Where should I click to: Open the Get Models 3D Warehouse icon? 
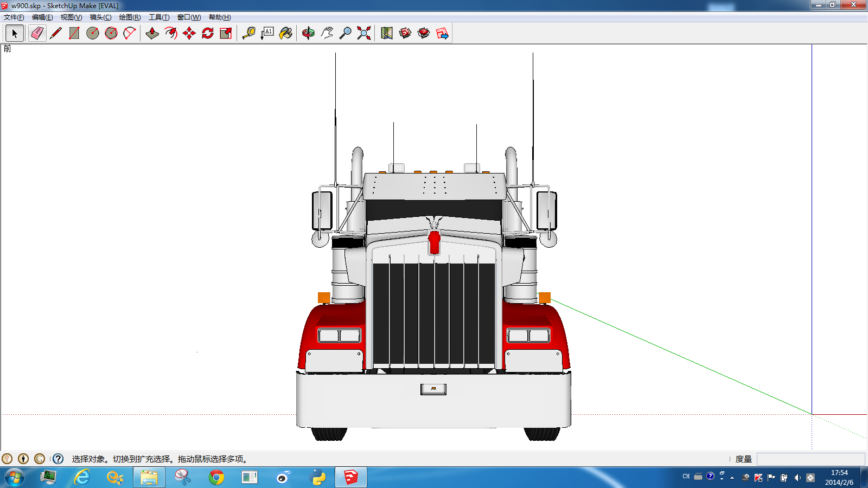(x=405, y=34)
